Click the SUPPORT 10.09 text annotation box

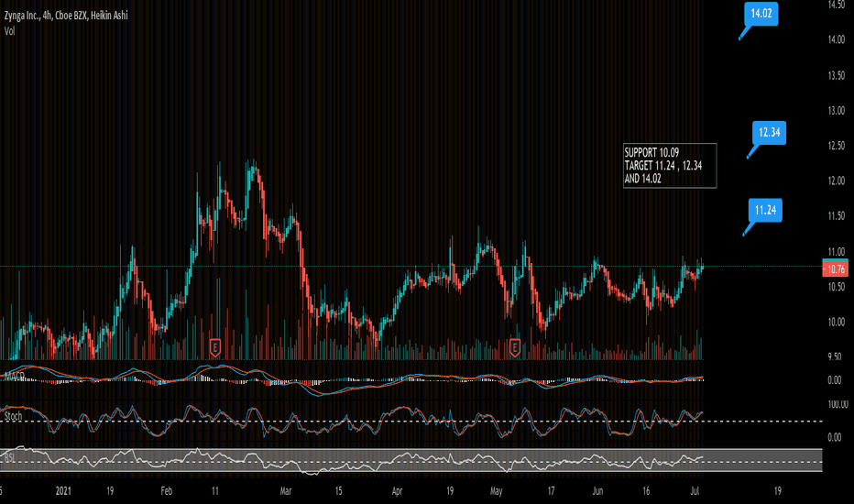670,166
